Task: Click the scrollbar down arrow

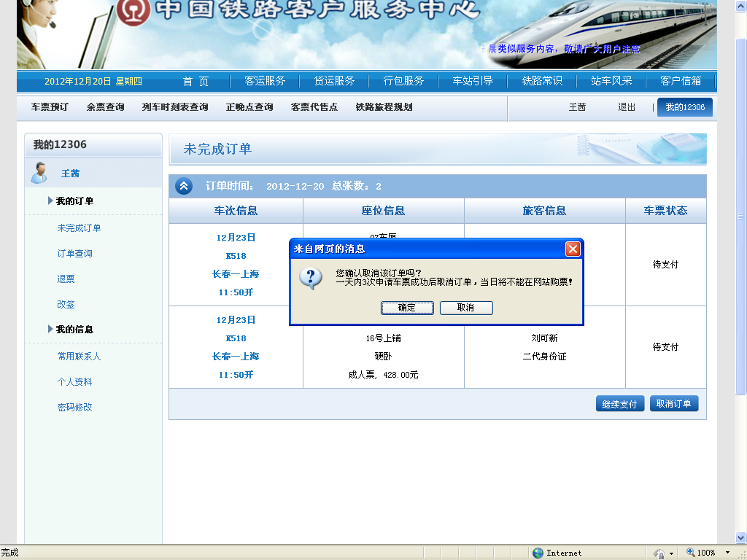Action: point(740,537)
